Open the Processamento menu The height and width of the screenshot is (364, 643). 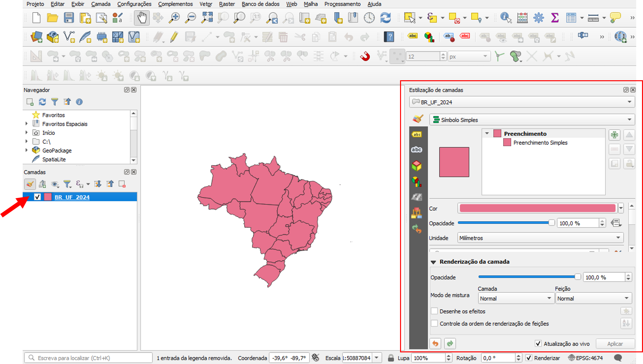(x=342, y=4)
